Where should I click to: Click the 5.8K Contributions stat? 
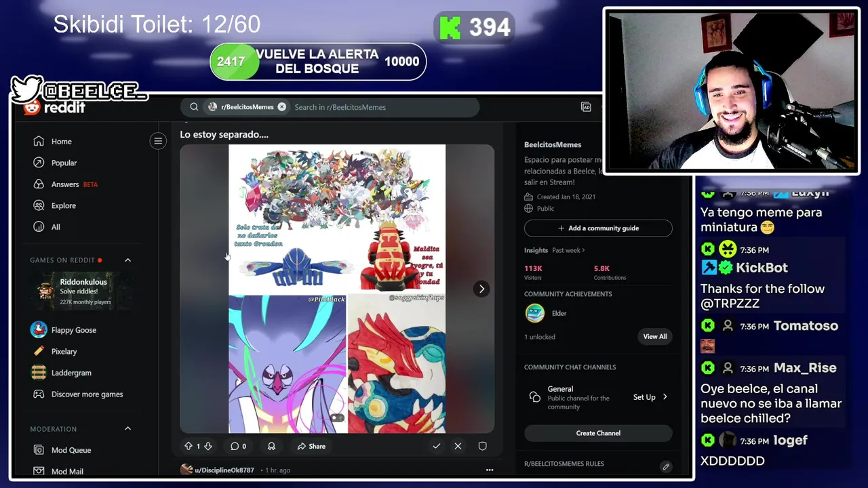click(610, 272)
